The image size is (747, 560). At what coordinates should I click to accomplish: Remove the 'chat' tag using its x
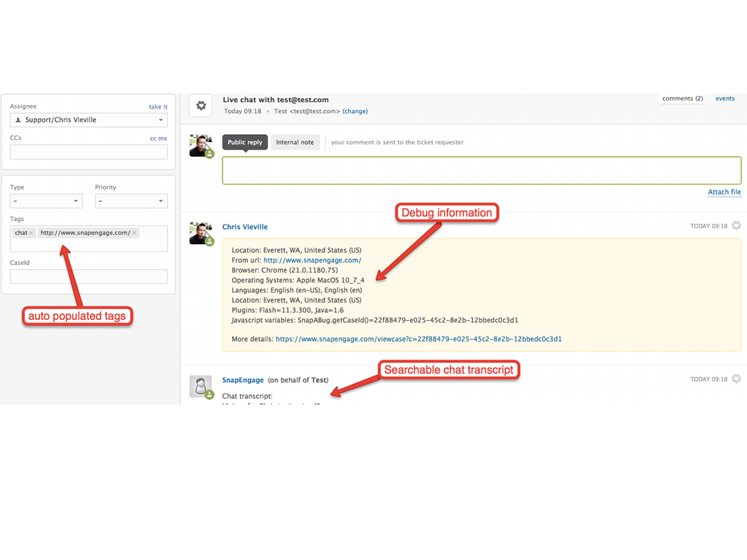pos(31,233)
